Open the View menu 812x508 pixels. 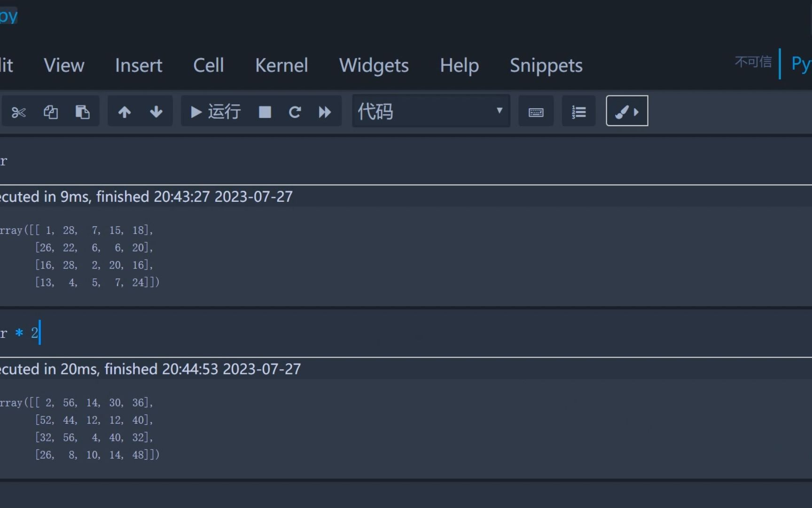[64, 65]
